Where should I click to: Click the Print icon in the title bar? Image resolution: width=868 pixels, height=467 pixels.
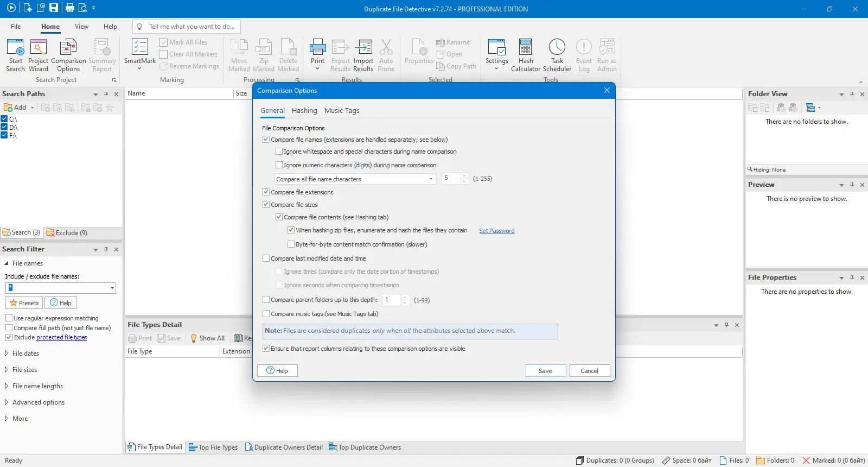pyautogui.click(x=69, y=8)
